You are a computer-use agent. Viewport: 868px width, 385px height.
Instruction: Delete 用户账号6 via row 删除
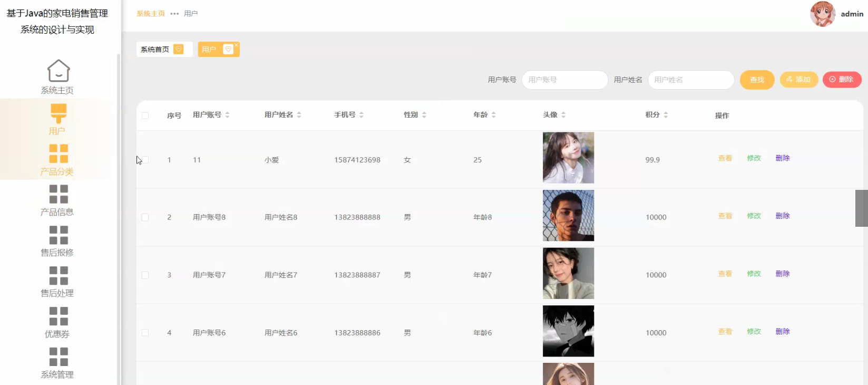coord(783,332)
